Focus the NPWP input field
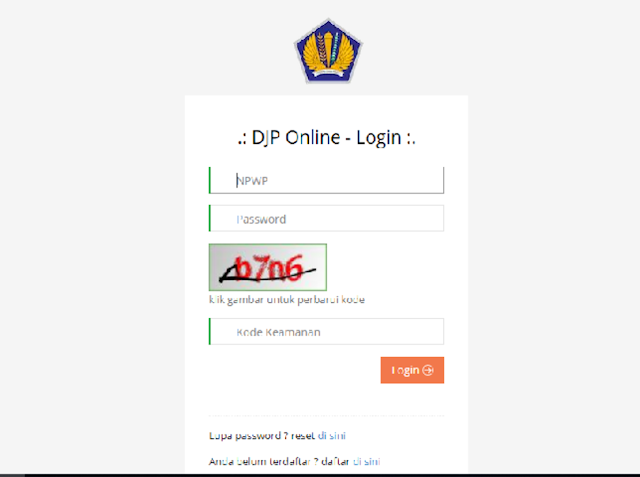 coord(326,180)
